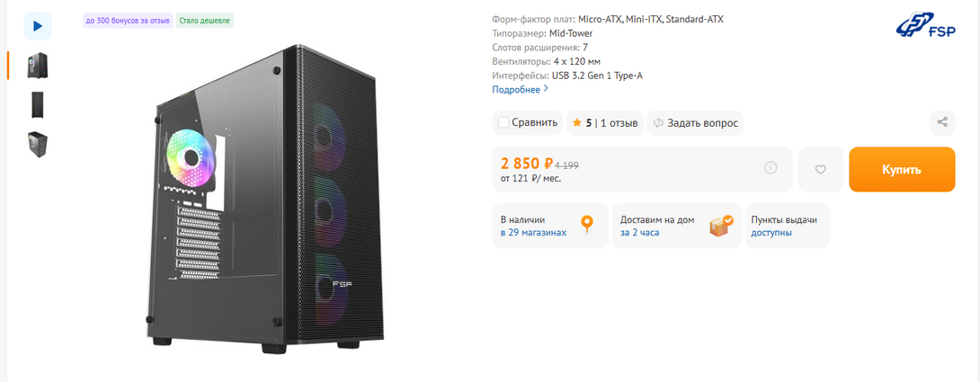Image resolution: width=980 pixels, height=382 pixels.
Task: Click the 'за 2 часа' delivery link
Action: tap(639, 233)
